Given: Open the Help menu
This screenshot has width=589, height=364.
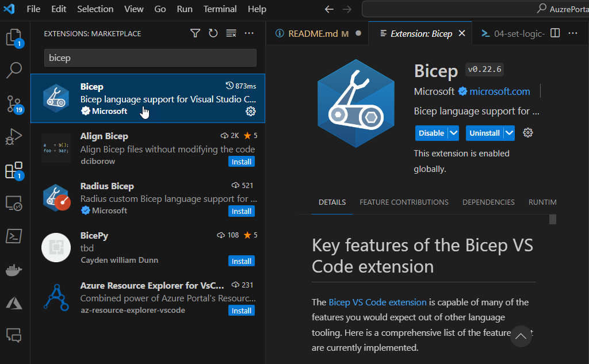Looking at the screenshot, I should coord(257,9).
